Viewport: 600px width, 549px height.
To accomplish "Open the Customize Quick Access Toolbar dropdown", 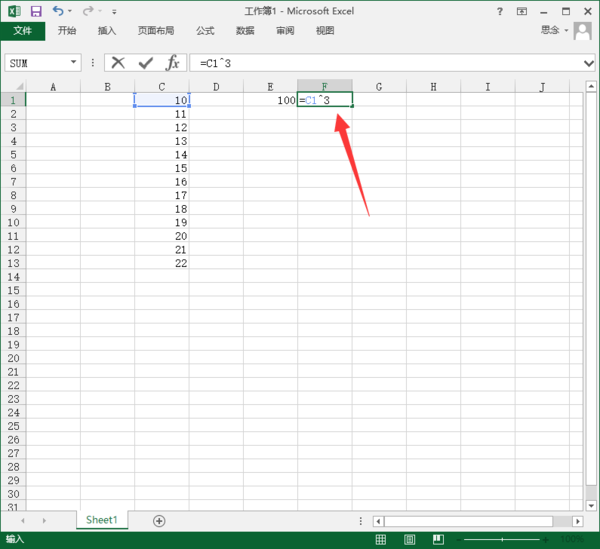I will click(x=114, y=11).
